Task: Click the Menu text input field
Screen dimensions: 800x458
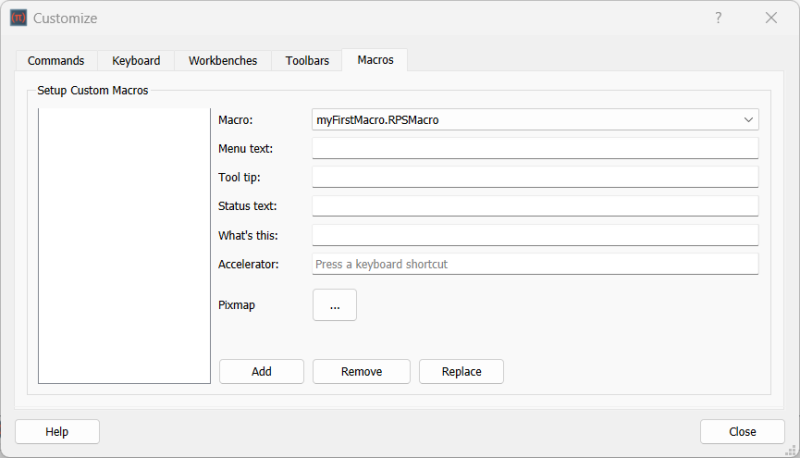Action: [x=535, y=149]
